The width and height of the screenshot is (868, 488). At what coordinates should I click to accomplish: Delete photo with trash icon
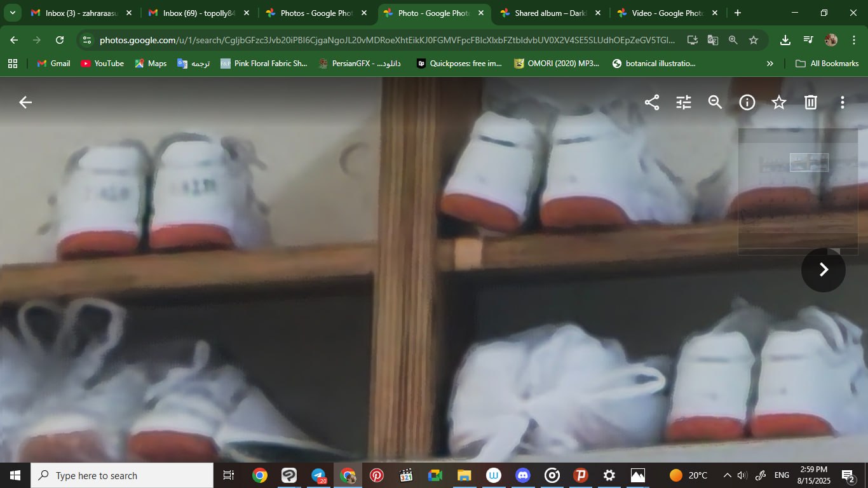click(811, 102)
